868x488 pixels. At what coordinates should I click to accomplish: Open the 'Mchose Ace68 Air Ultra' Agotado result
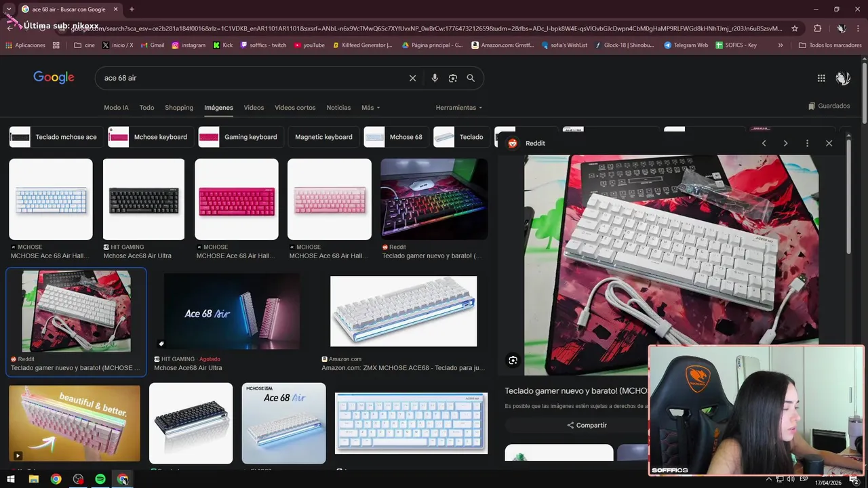[231, 311]
